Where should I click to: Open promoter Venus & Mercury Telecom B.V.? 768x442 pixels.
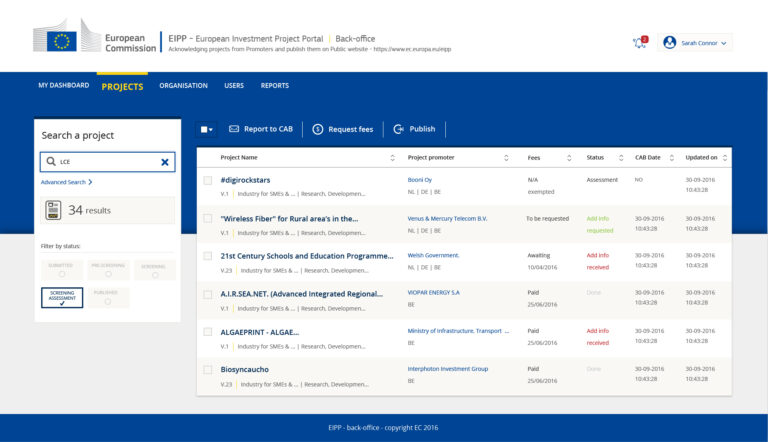[447, 219]
